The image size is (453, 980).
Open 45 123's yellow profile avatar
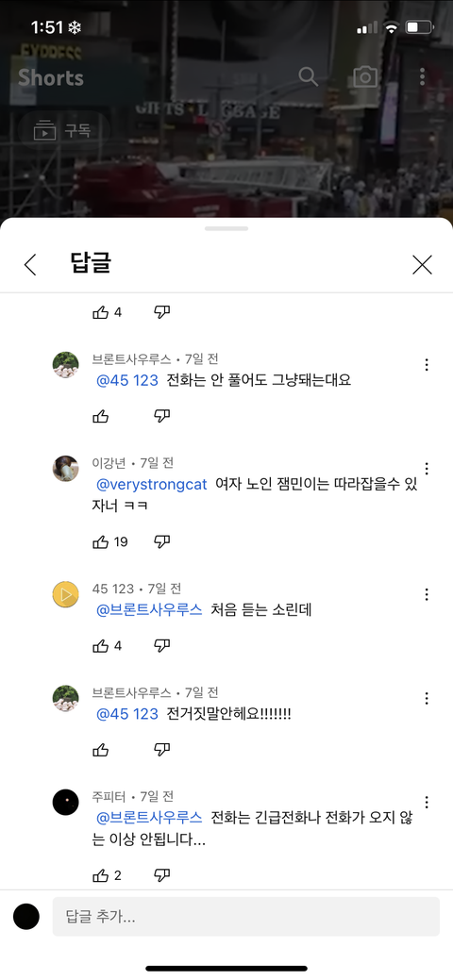pyautogui.click(x=66, y=594)
